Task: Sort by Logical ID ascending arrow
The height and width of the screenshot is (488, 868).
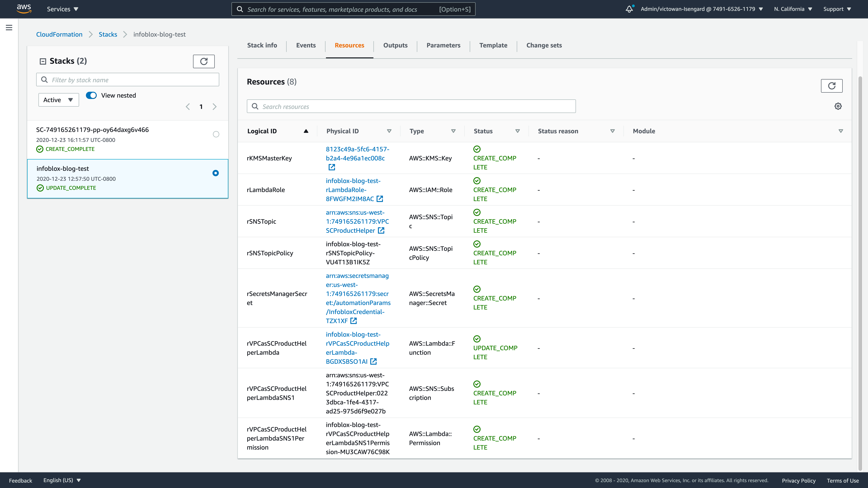Action: pos(306,131)
